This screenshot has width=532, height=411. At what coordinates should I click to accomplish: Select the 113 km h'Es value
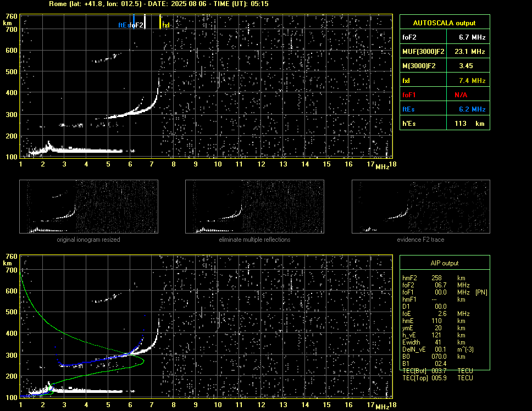click(x=469, y=124)
